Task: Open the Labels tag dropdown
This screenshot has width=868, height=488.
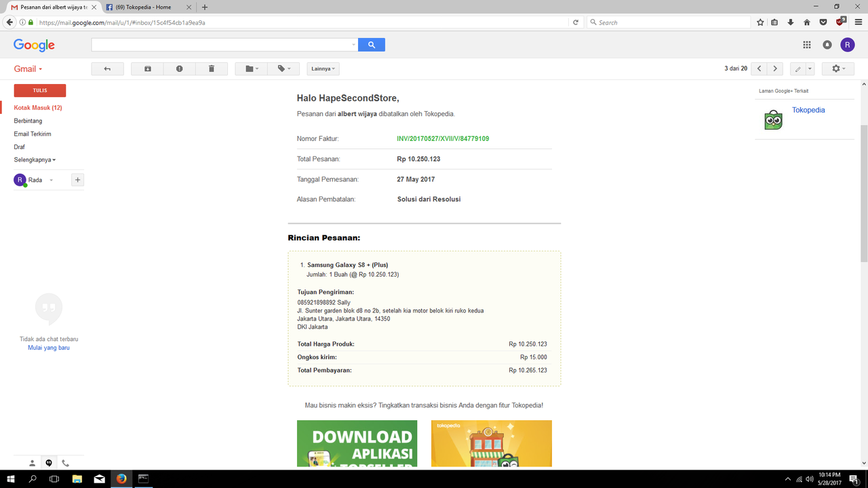Action: click(x=283, y=68)
